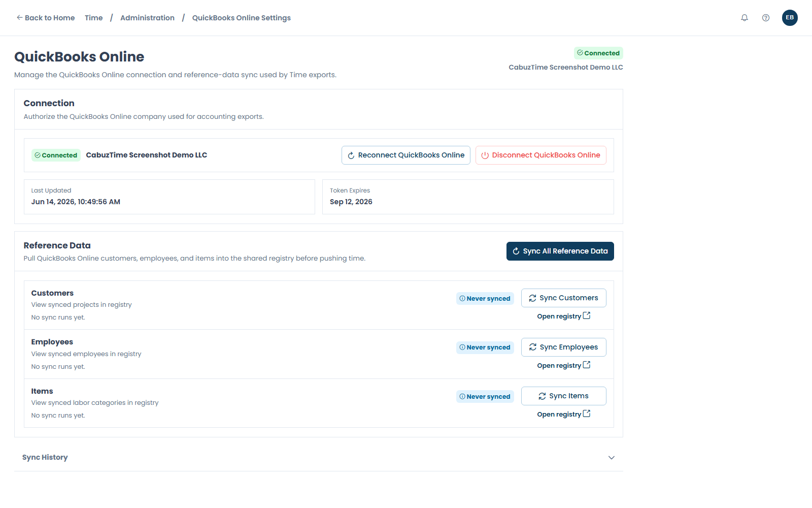Click Connected badge in Connection card
This screenshot has width=812, height=508.
coord(56,155)
